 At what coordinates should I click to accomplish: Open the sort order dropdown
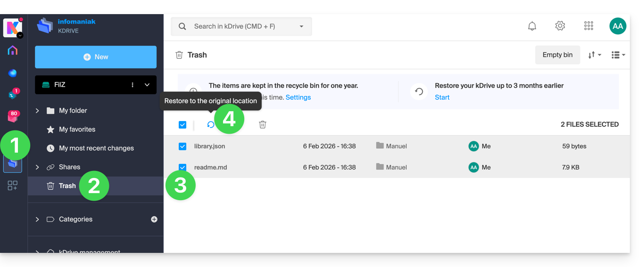click(594, 55)
